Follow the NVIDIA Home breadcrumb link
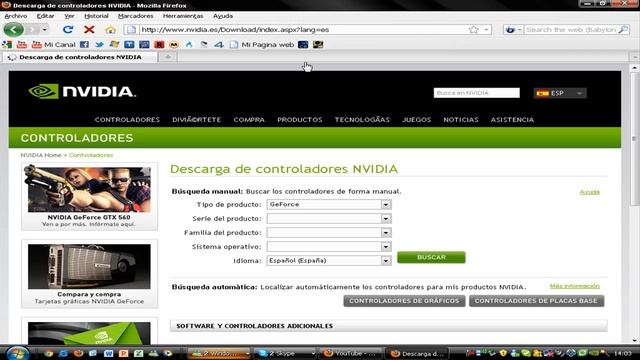Viewport: 640px width, 360px height. 41,155
